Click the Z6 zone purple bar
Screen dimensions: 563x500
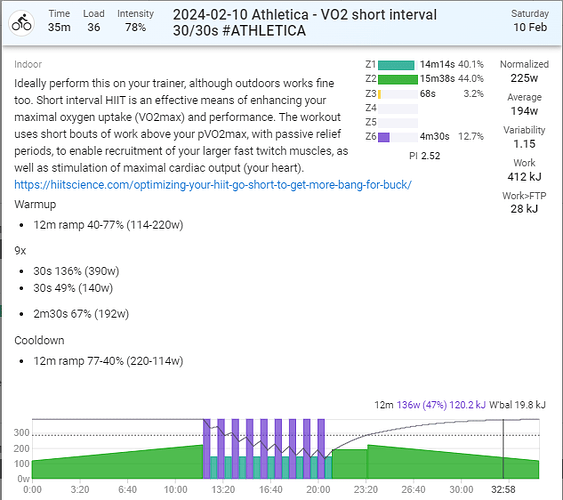(384, 137)
